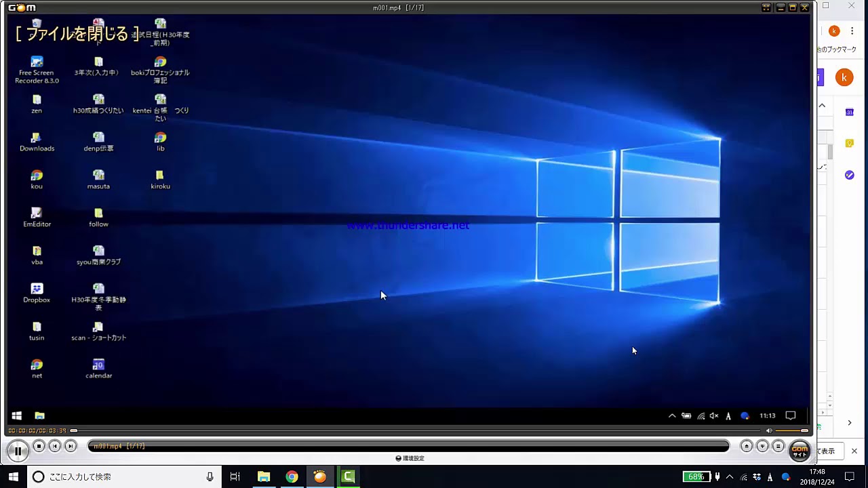Open Camtasia from the Windows taskbar
Image resolution: width=868 pixels, height=488 pixels.
point(348,476)
